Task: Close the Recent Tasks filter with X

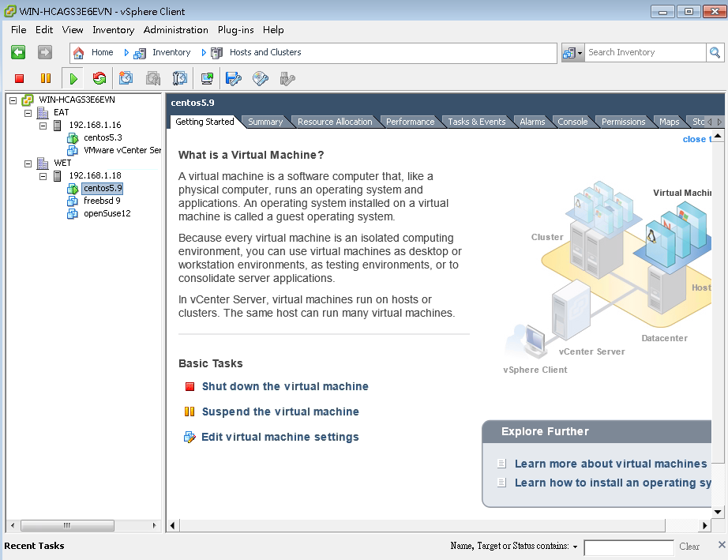Action: [722, 545]
